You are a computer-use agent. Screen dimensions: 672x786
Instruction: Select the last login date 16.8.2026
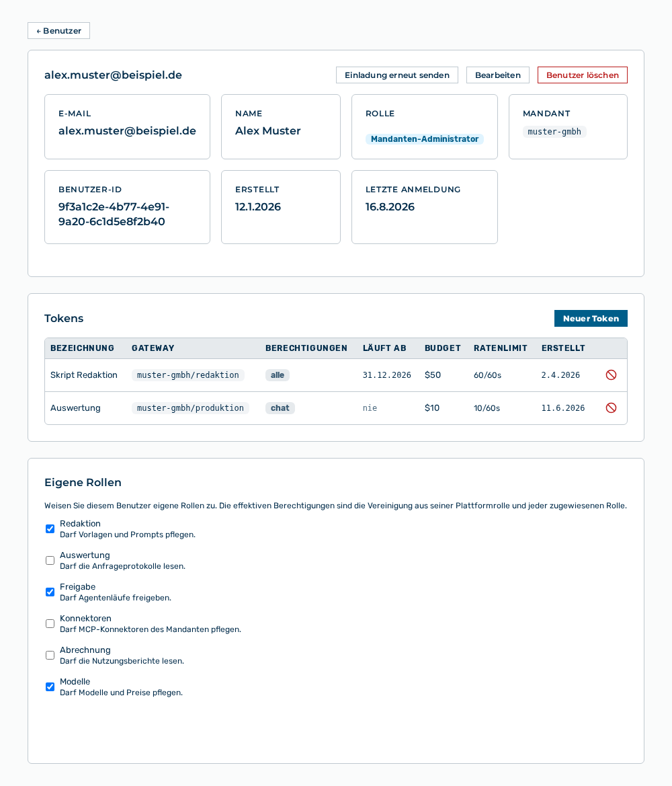click(x=390, y=207)
